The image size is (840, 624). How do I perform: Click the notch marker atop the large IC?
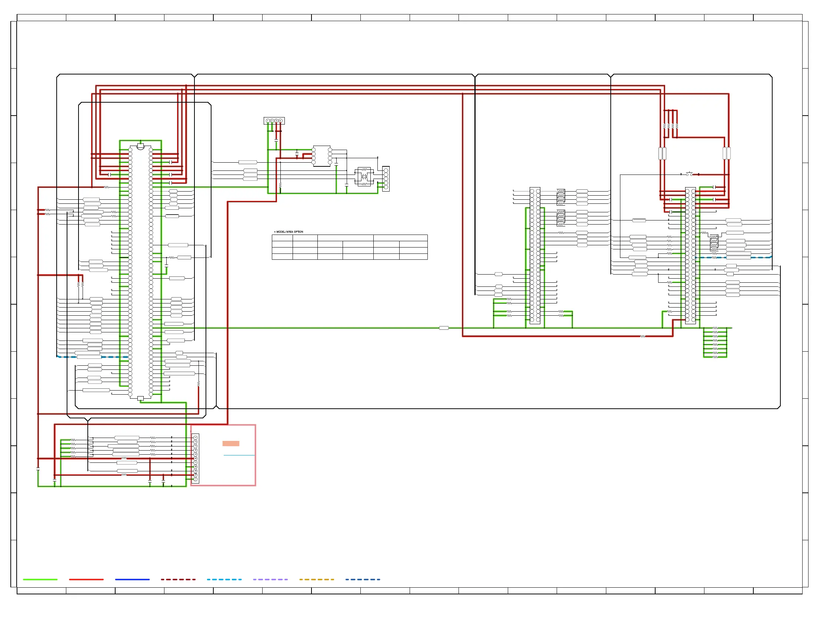(140, 146)
